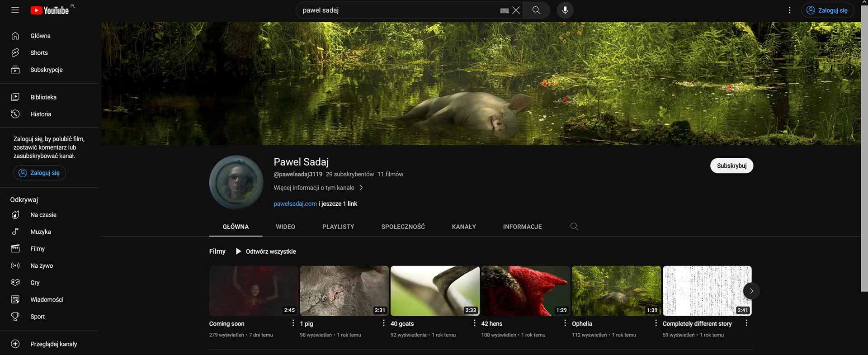
Task: Click the magnifier search button
Action: [536, 10]
